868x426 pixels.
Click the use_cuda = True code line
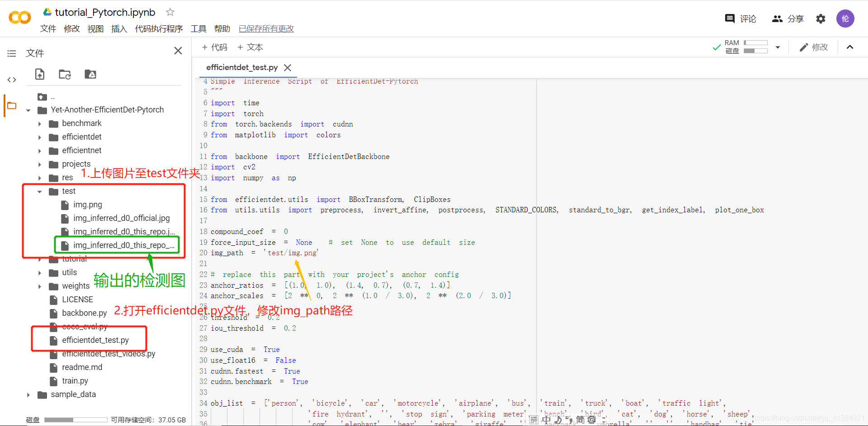coord(245,350)
